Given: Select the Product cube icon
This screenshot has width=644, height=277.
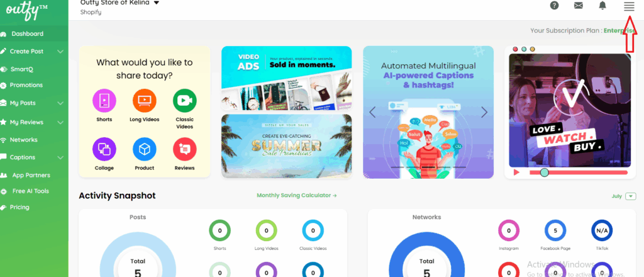Looking at the screenshot, I should click(x=144, y=149).
